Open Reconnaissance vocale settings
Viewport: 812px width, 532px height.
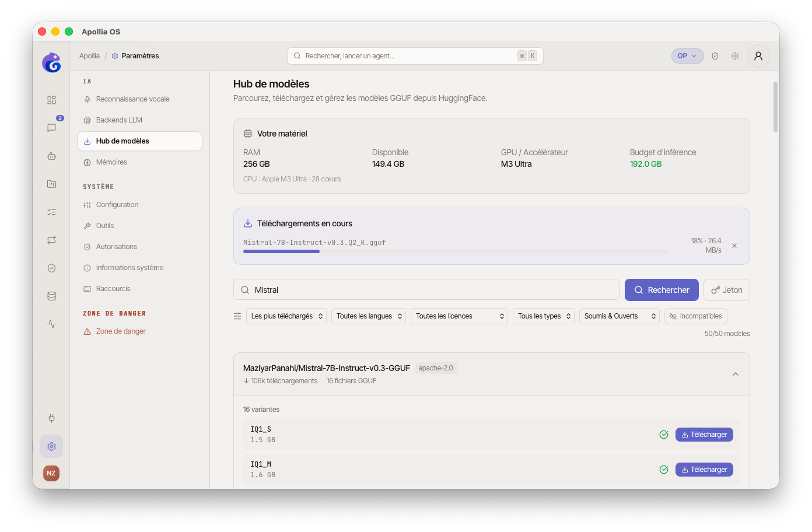click(x=139, y=99)
